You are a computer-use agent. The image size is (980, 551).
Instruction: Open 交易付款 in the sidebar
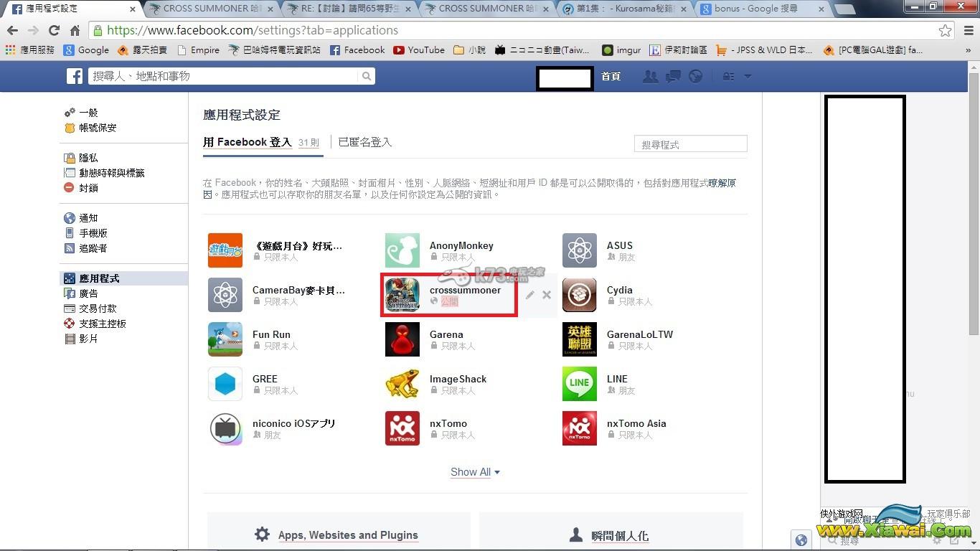[x=98, y=309]
